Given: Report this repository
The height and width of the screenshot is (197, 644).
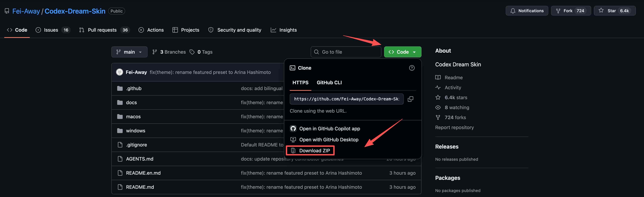Looking at the screenshot, I should [454, 127].
